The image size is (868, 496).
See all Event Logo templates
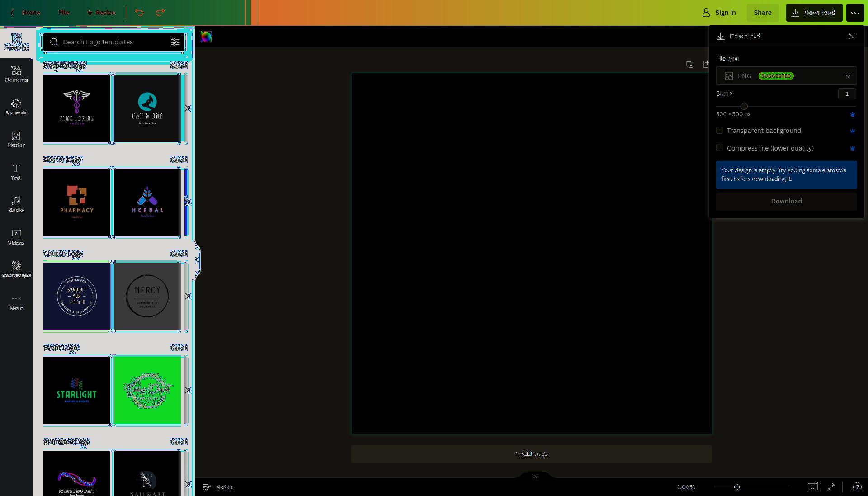179,348
